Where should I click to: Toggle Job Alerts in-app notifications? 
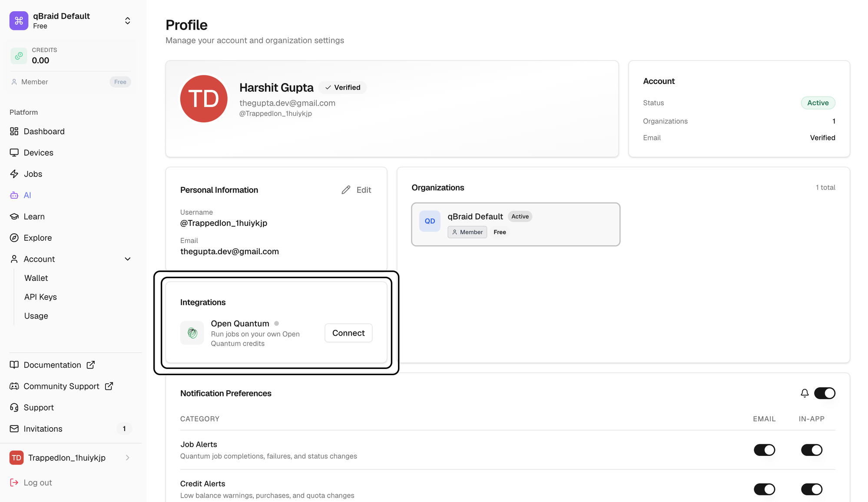coord(812,450)
